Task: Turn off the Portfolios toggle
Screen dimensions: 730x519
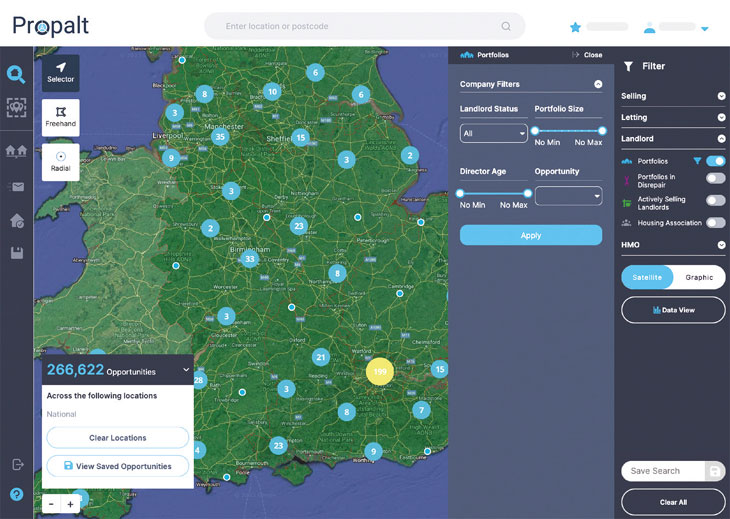Action: (715, 161)
